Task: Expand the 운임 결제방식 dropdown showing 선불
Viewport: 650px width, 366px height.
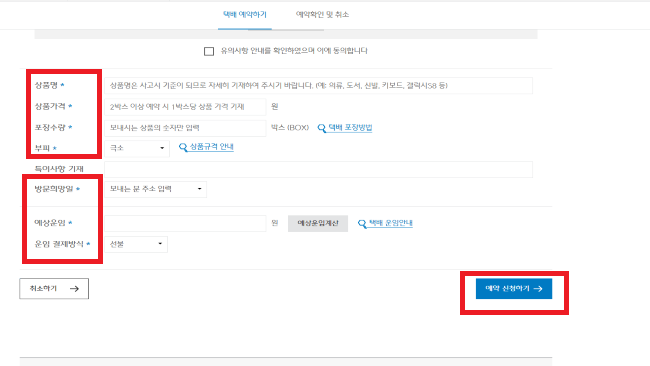Action: pyautogui.click(x=136, y=245)
